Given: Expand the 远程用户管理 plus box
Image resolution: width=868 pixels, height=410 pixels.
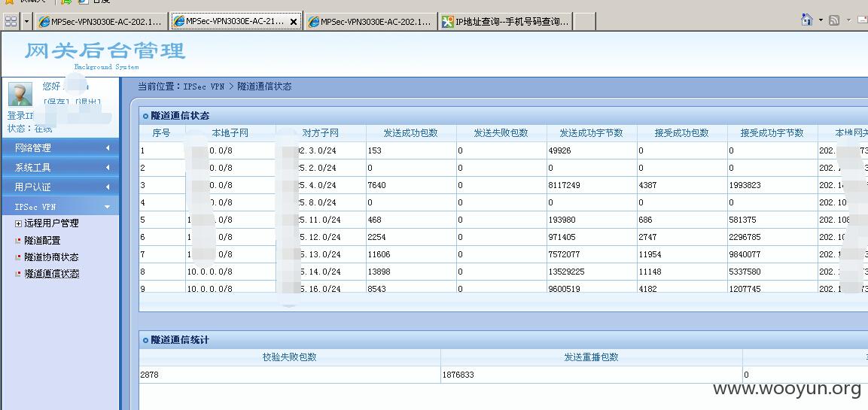Looking at the screenshot, I should coord(18,223).
